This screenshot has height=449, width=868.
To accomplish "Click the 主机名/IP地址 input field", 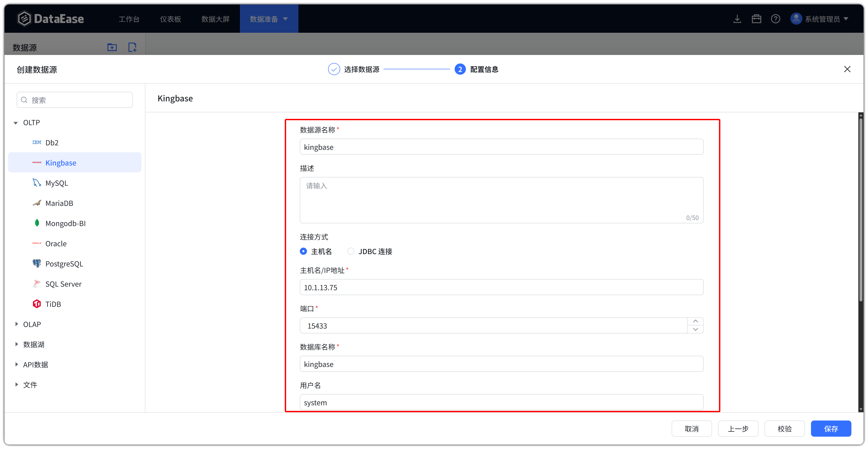I will tap(501, 287).
